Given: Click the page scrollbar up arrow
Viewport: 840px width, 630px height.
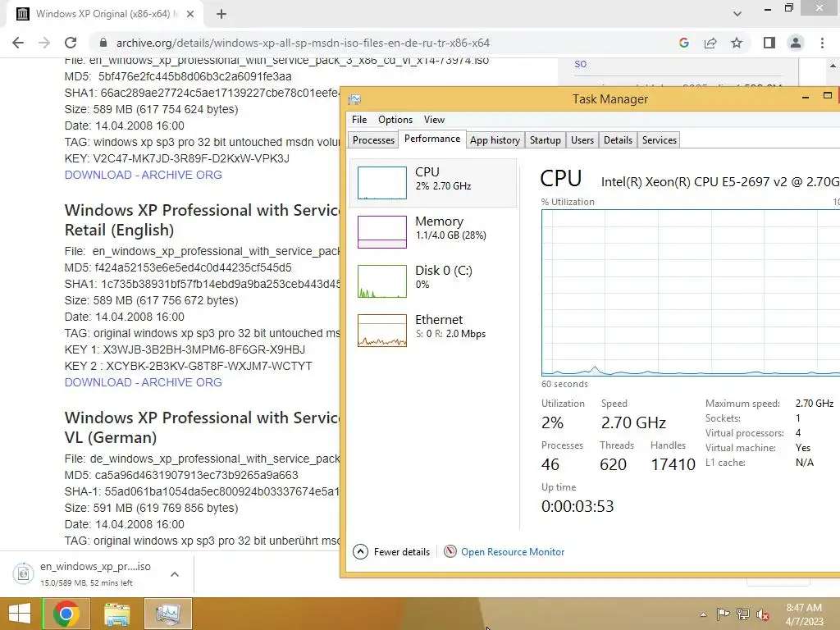Looking at the screenshot, I should coord(833,66).
